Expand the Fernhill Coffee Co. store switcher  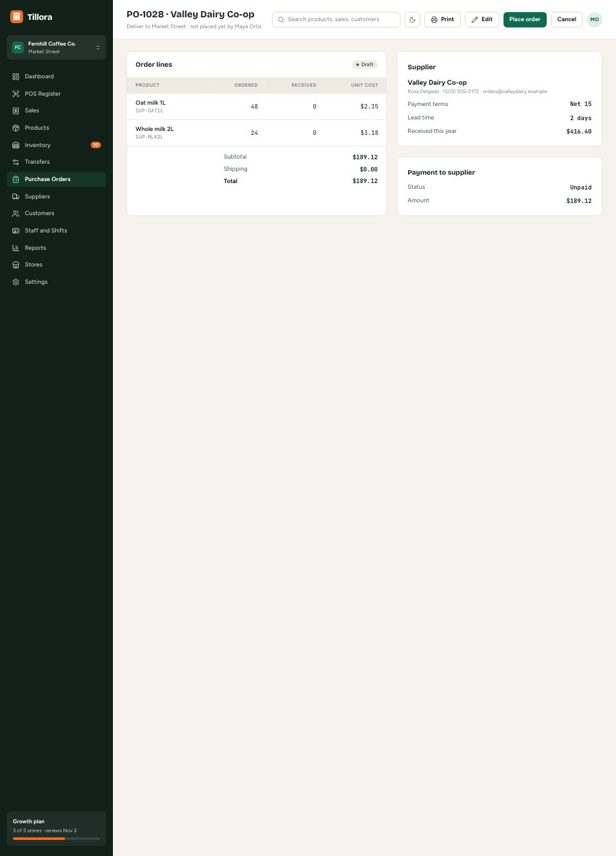(56, 48)
